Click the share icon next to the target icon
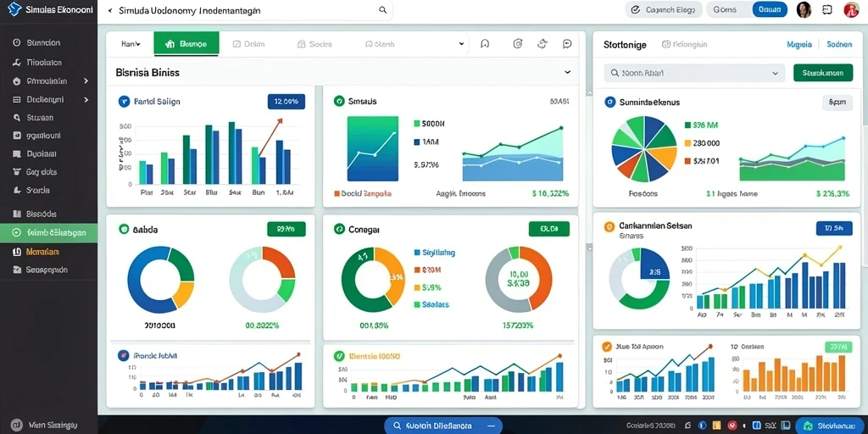868x434 pixels. 542,44
